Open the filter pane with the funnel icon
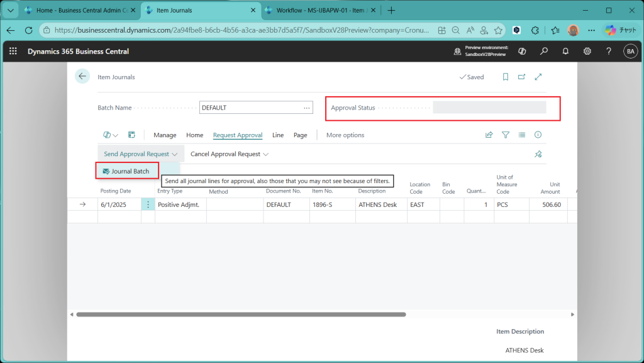The height and width of the screenshot is (363, 644). click(x=505, y=135)
